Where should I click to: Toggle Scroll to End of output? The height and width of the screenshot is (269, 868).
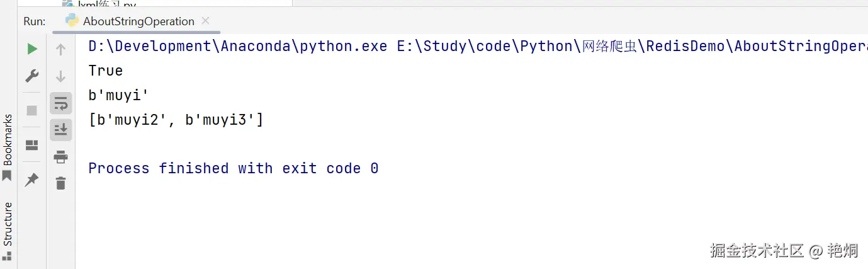[x=61, y=130]
